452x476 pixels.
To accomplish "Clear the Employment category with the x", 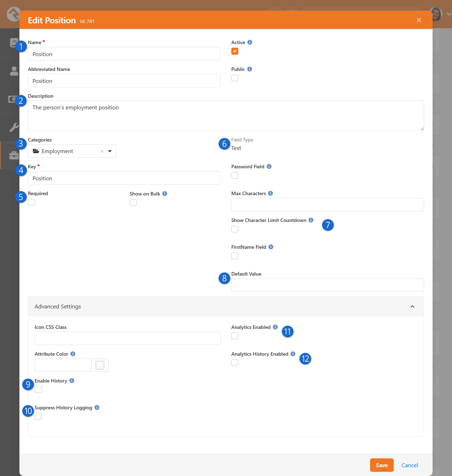I will (102, 151).
